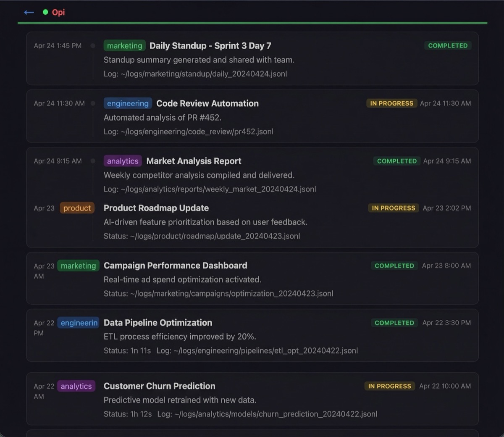Screen dimensions: 504x437
Task: Open Product Roadmap Update title
Action: click(x=156, y=208)
